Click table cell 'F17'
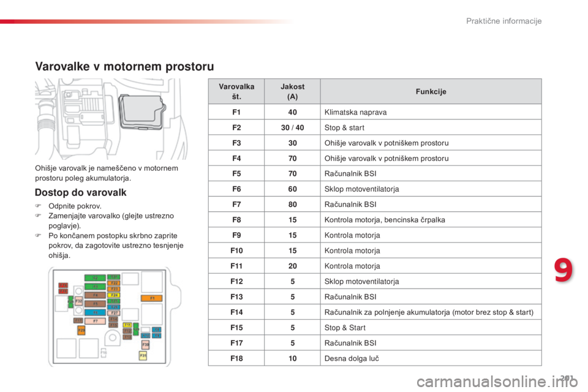The height and width of the screenshot is (392, 588). tap(236, 342)
